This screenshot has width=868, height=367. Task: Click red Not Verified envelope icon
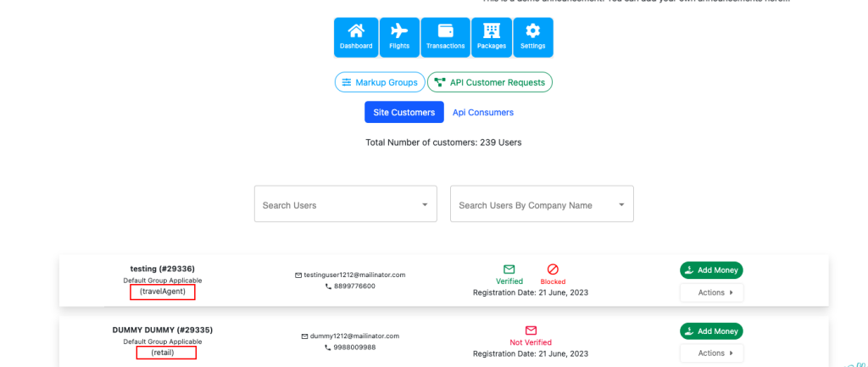coord(531,331)
